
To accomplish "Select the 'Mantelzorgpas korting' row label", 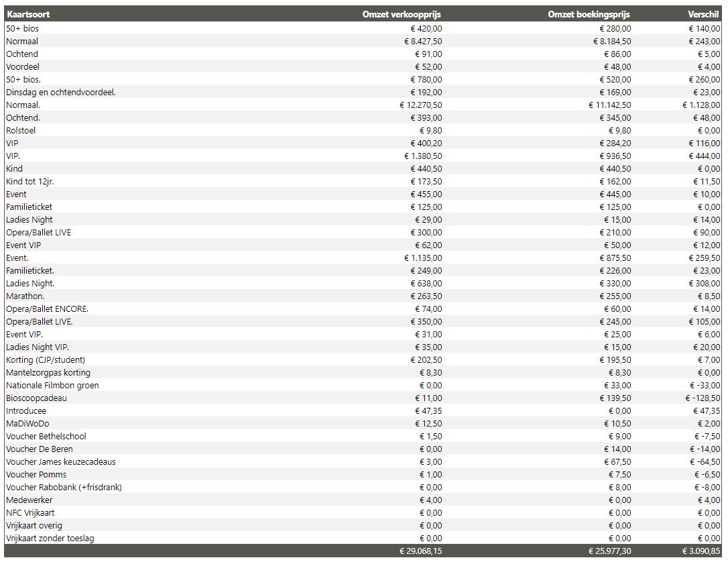I will (48, 372).
